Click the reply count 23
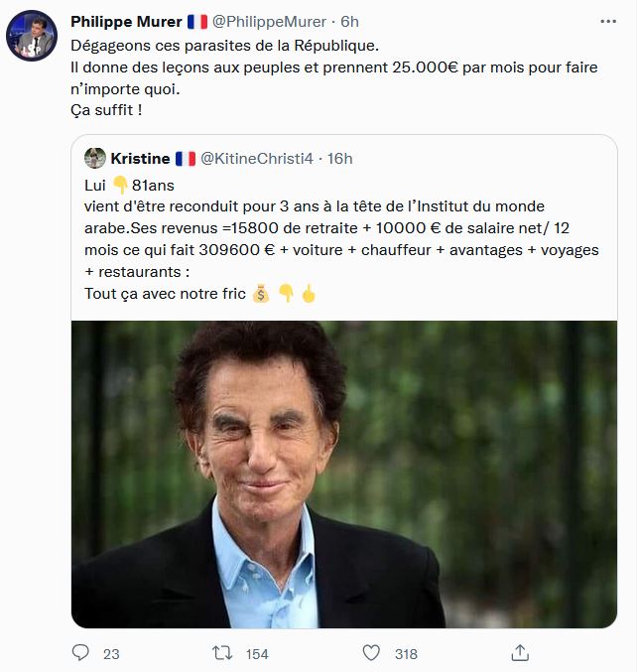This screenshot has height=672, width=638. click(x=111, y=654)
